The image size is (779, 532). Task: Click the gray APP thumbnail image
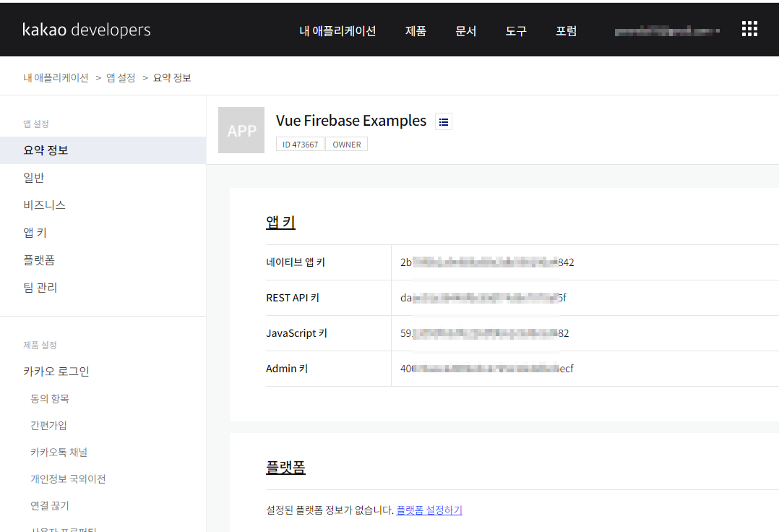click(x=241, y=130)
